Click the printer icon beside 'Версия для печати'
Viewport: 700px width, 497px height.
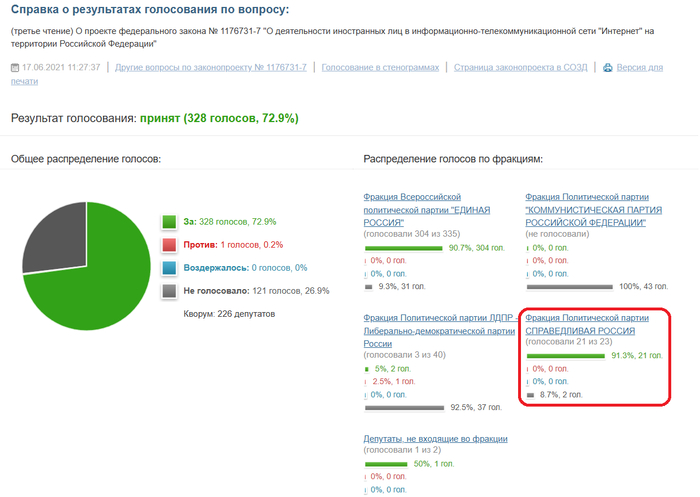click(604, 68)
